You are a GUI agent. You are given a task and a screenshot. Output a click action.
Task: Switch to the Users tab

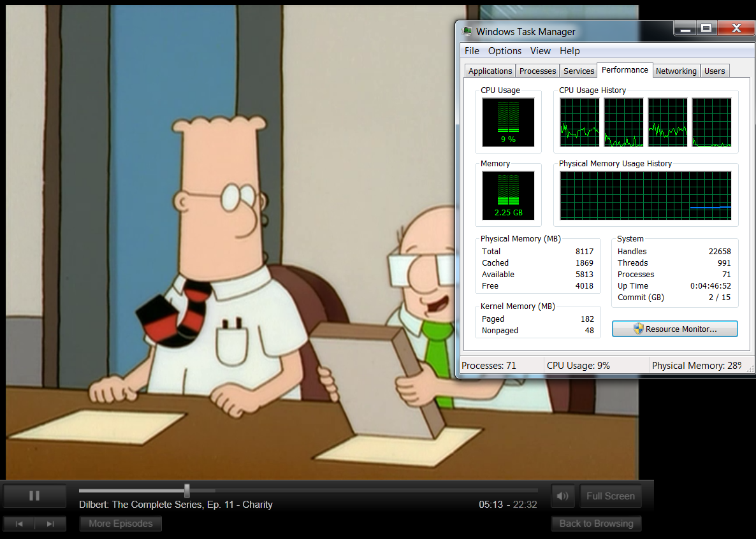[715, 71]
